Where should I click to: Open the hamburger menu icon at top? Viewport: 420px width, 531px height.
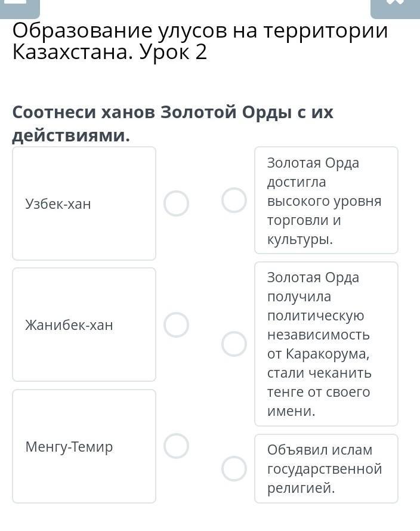tap(20, 8)
